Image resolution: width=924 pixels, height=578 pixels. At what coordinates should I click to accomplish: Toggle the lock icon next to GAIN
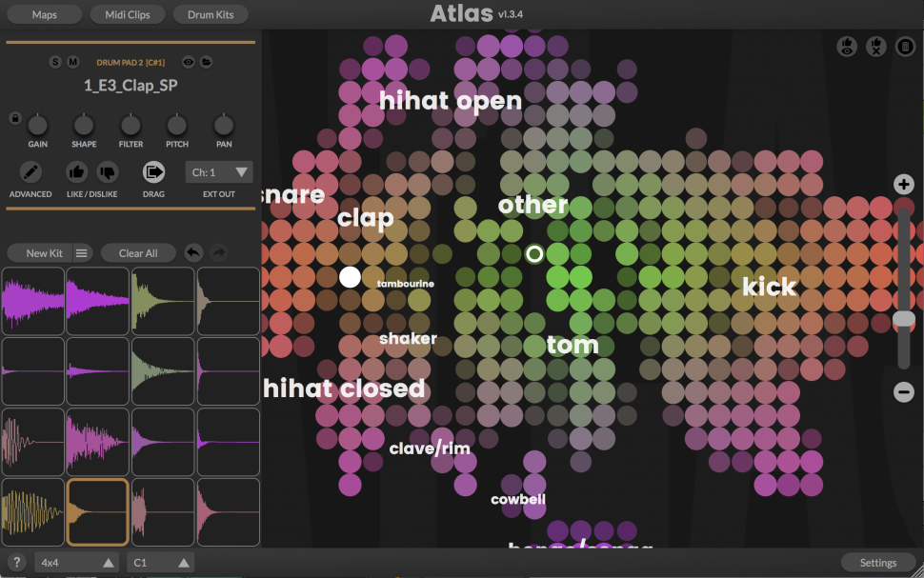(16, 118)
